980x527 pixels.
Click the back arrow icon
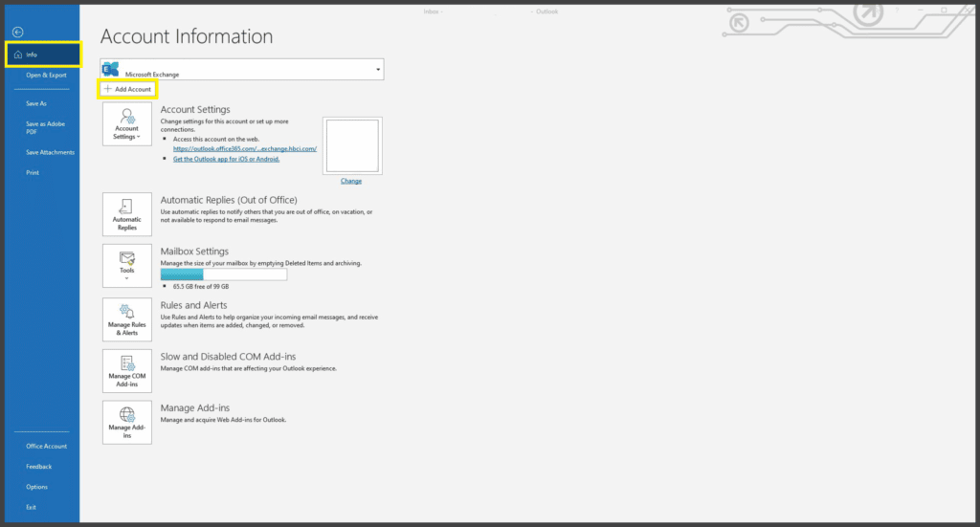click(17, 32)
